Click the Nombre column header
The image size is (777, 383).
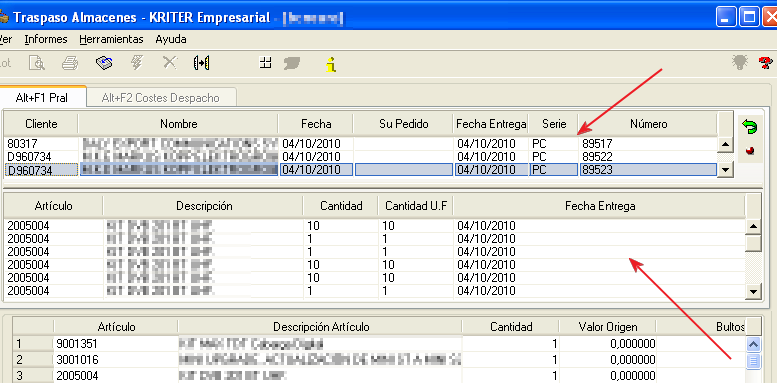[x=178, y=124]
